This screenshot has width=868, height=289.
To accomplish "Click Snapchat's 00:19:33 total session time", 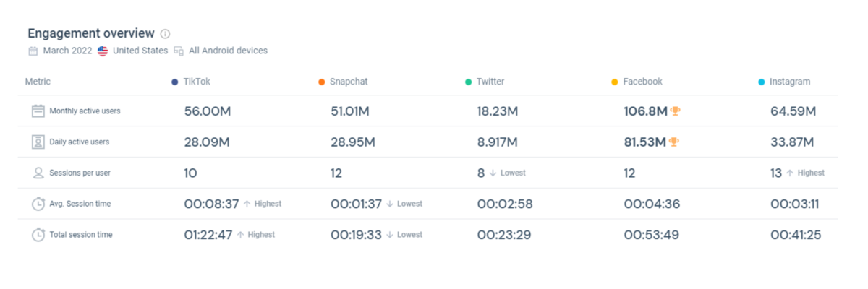I will [356, 235].
